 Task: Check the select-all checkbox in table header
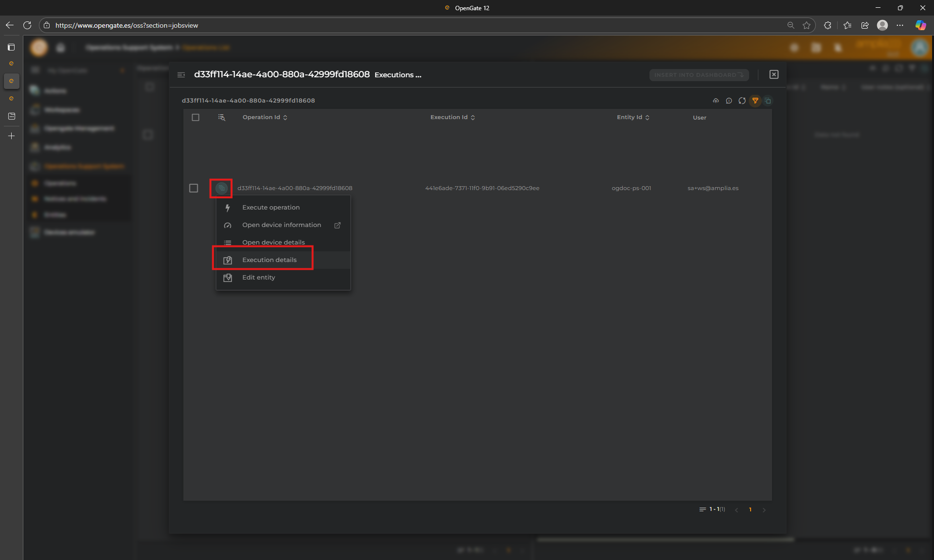click(x=196, y=117)
